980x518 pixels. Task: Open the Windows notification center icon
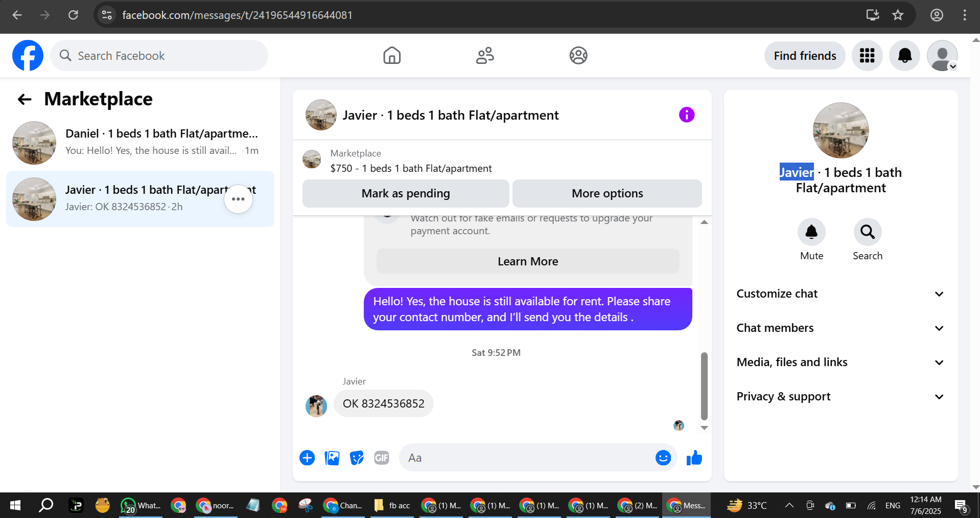coord(961,505)
